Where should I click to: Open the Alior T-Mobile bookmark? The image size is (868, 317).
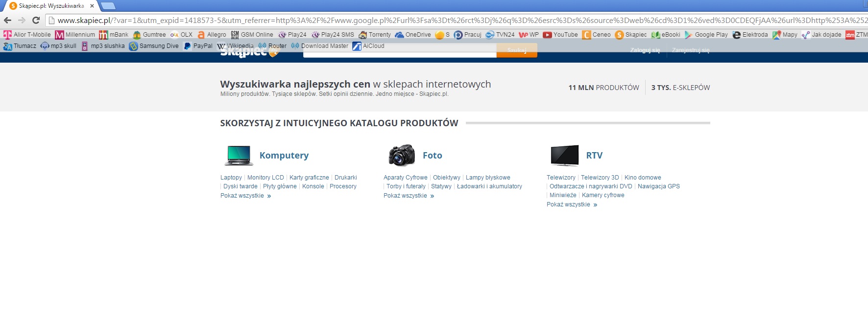coord(27,35)
